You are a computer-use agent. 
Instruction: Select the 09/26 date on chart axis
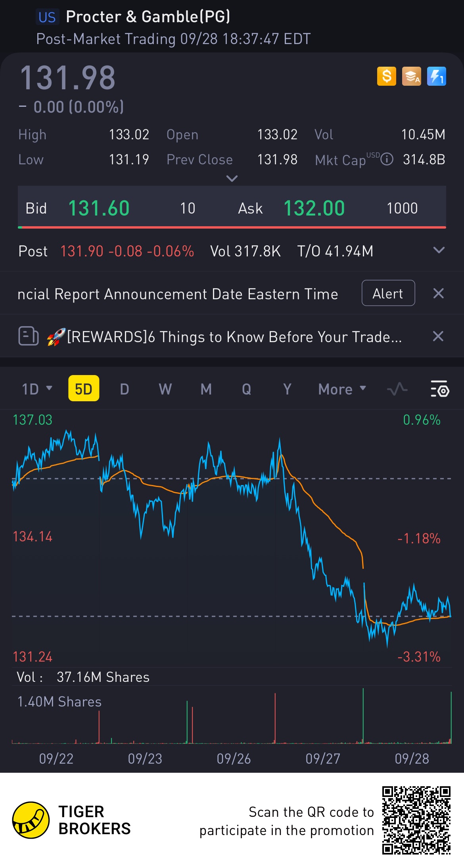coord(234,758)
